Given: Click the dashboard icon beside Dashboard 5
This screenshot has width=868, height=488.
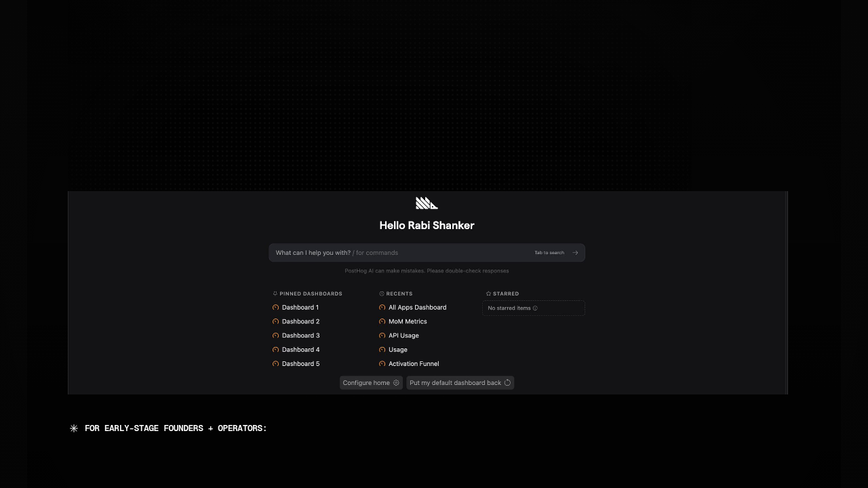Looking at the screenshot, I should tap(275, 364).
